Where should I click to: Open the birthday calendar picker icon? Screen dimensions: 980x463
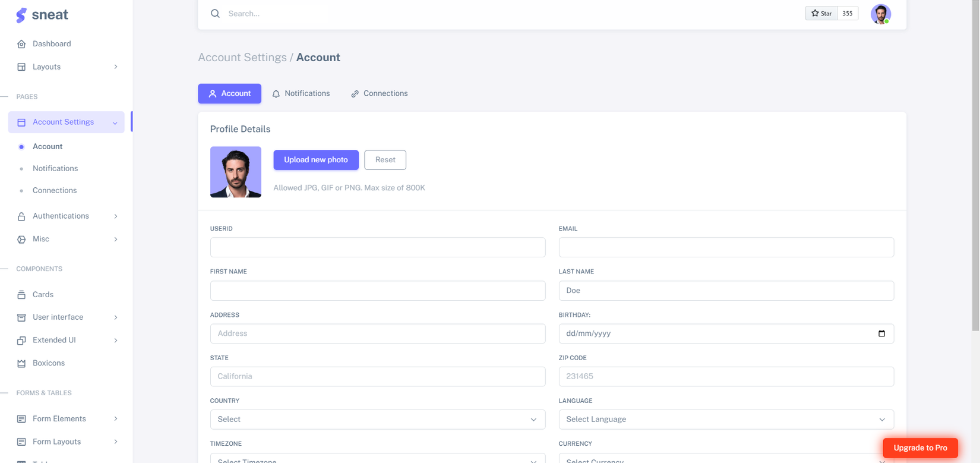(x=881, y=333)
